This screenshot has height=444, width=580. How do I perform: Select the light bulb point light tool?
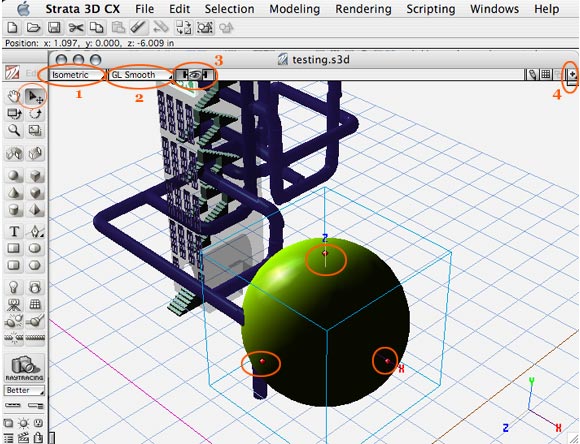coord(14,287)
